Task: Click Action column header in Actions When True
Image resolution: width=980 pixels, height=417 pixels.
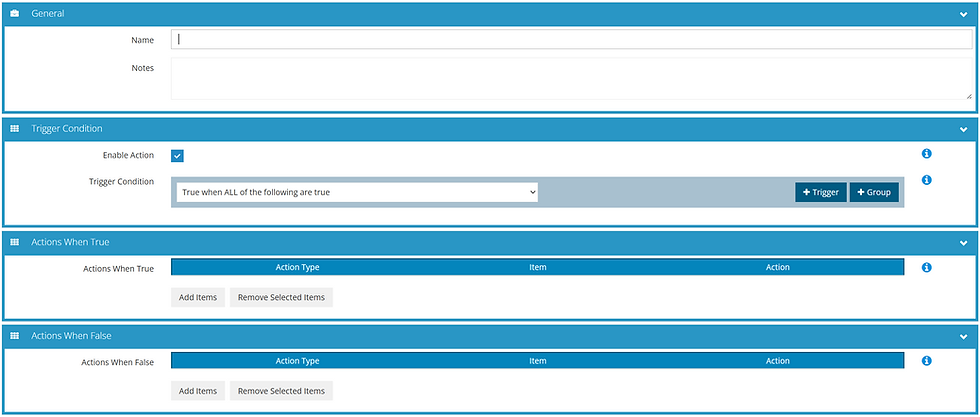Action: click(x=778, y=267)
